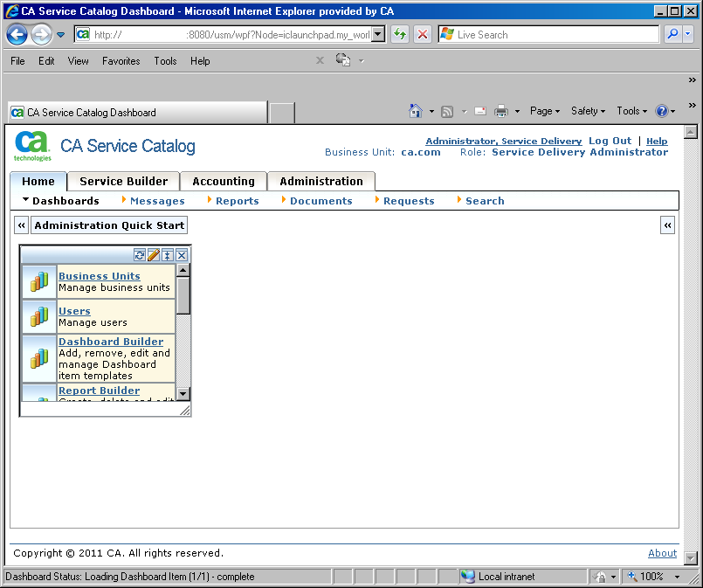Image resolution: width=703 pixels, height=588 pixels.
Task: Open the Read Mail icon
Action: (479, 111)
